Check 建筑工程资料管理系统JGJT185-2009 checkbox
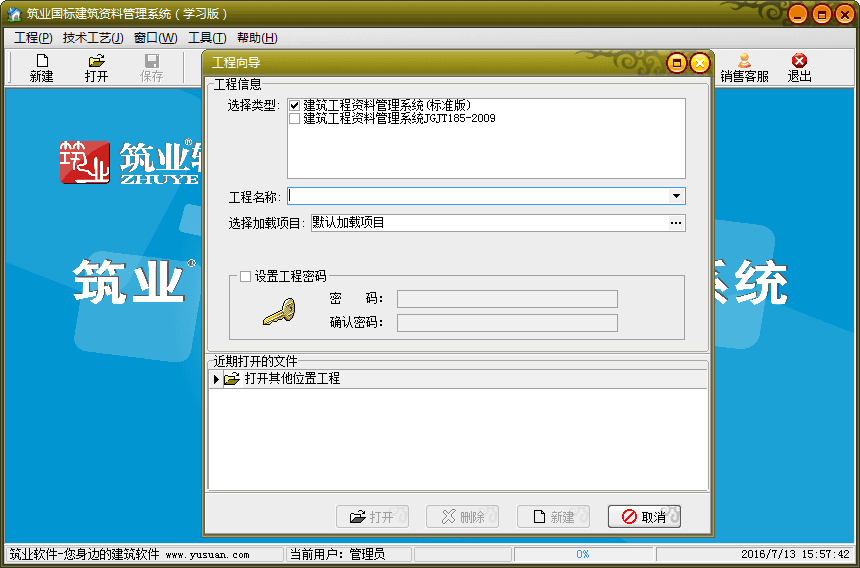This screenshot has height=568, width=860. pos(295,118)
